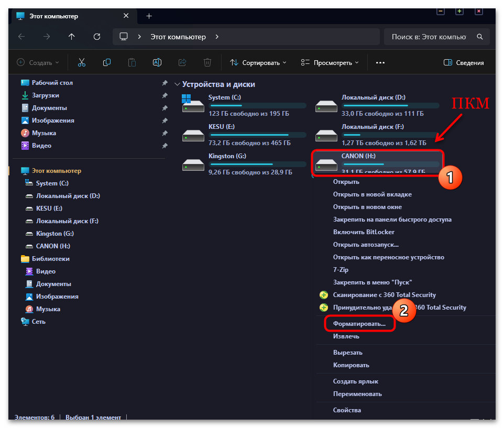Open a new tab with plus button

click(x=149, y=16)
